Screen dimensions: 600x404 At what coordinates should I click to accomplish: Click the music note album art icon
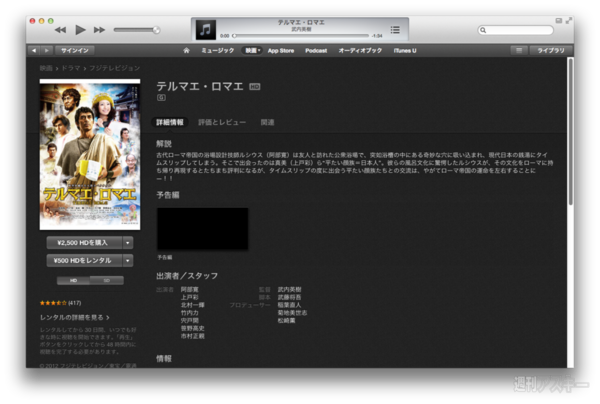tap(206, 29)
